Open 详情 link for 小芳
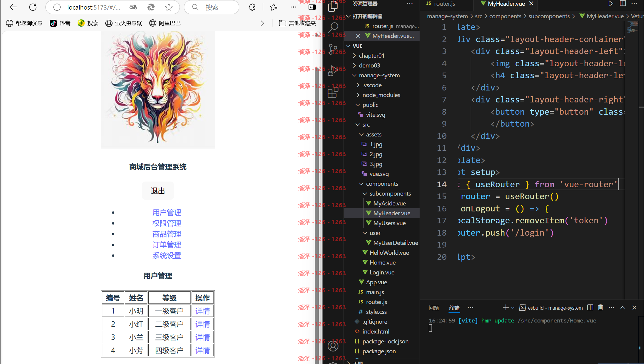Viewport: 644px width, 364px height. click(202, 351)
